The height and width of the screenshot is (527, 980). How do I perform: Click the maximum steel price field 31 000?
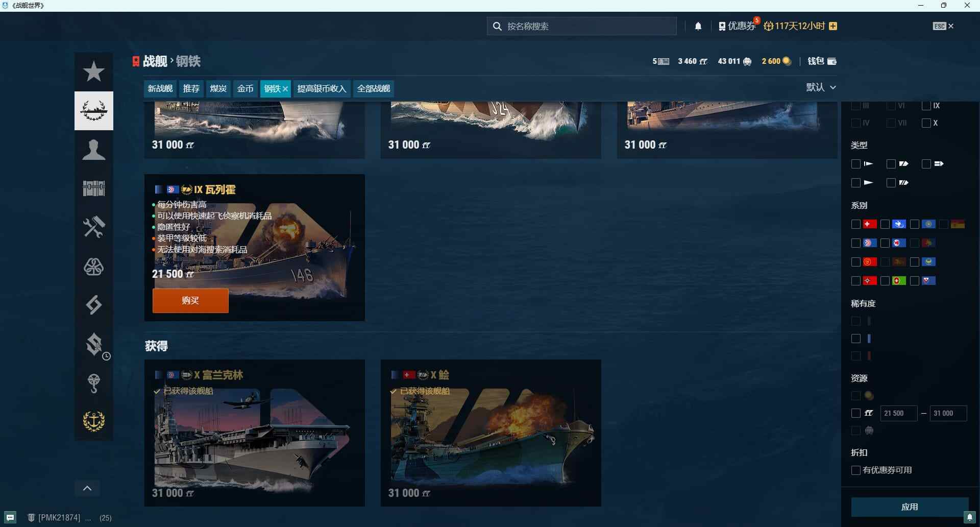(948, 413)
